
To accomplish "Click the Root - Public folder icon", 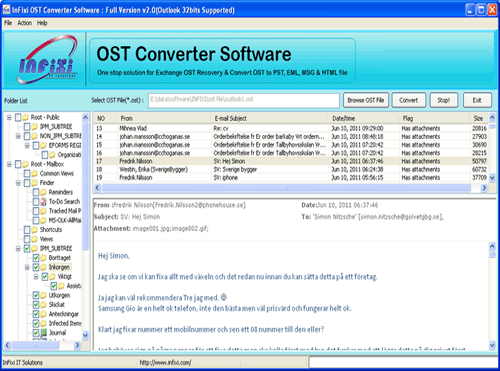I will click(25, 117).
